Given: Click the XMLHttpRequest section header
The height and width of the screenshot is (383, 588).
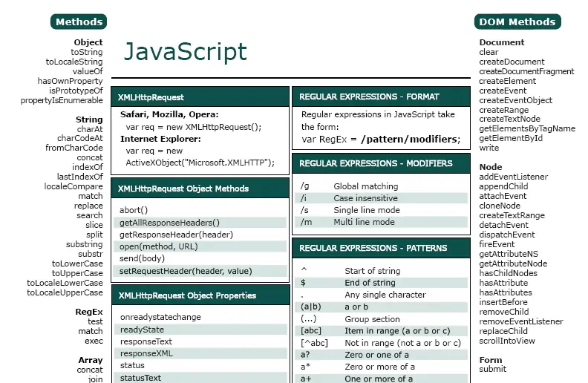Looking at the screenshot, I should [x=200, y=96].
